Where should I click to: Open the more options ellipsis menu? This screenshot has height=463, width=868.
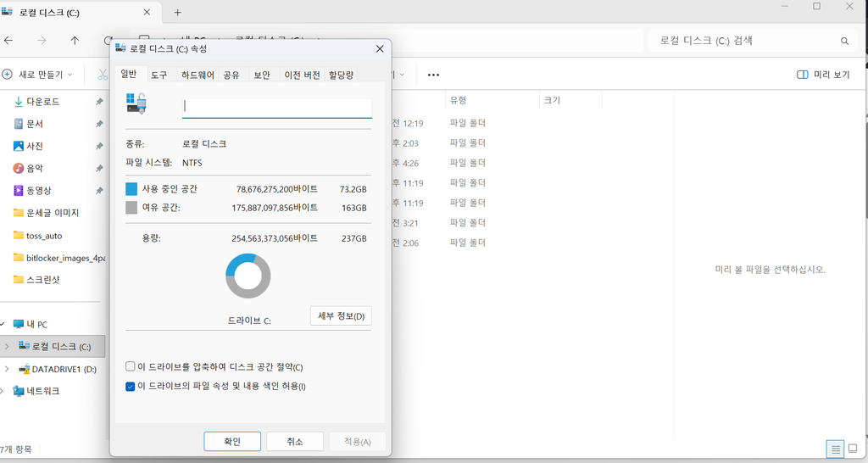[x=433, y=75]
